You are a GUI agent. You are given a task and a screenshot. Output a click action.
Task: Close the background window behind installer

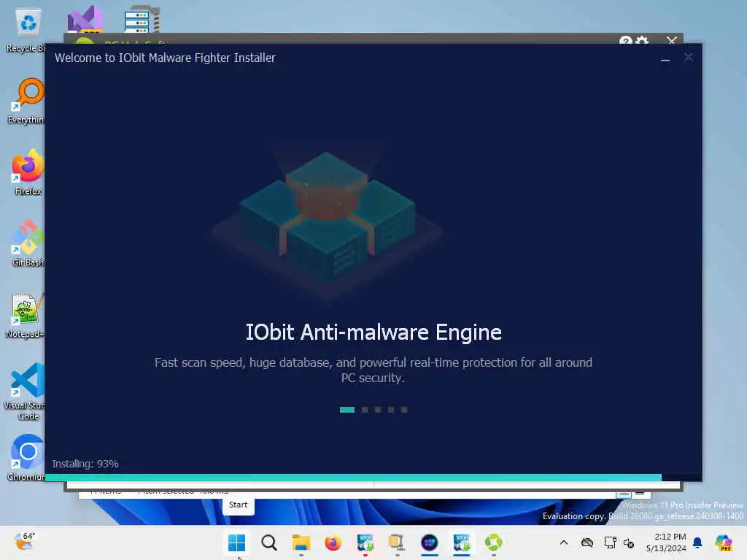pos(672,40)
